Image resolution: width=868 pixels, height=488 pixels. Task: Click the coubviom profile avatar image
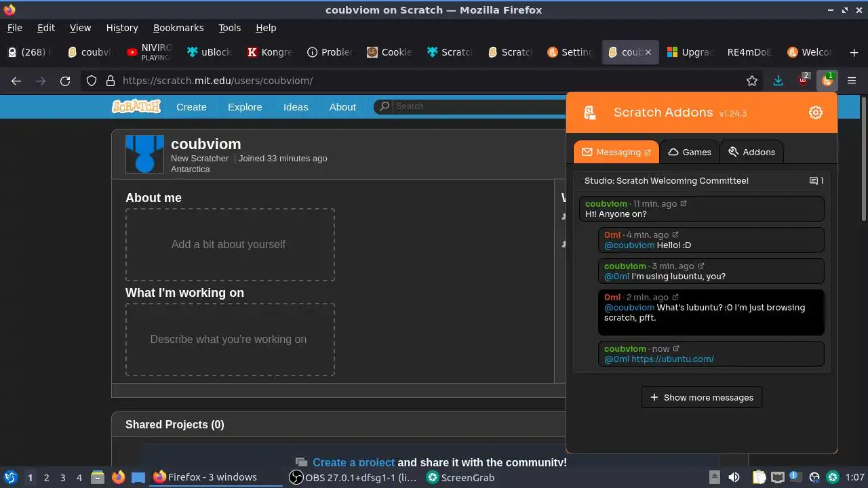click(x=144, y=154)
